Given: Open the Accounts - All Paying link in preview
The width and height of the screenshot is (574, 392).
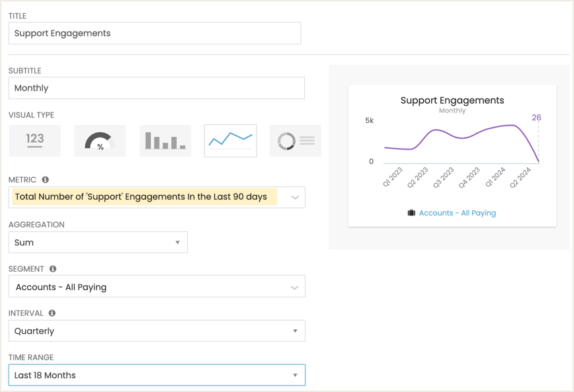Looking at the screenshot, I should [x=458, y=213].
